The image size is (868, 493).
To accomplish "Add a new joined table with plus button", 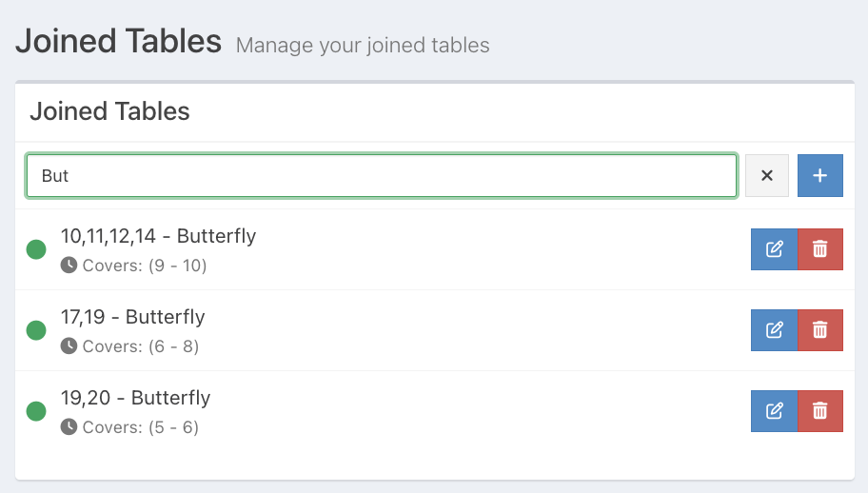I will point(819,176).
